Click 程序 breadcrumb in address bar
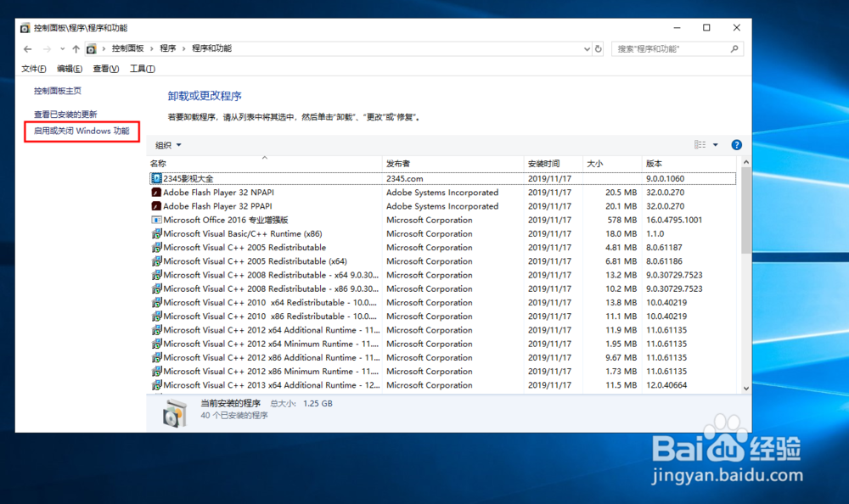Screen dimensions: 849x504 (168, 48)
